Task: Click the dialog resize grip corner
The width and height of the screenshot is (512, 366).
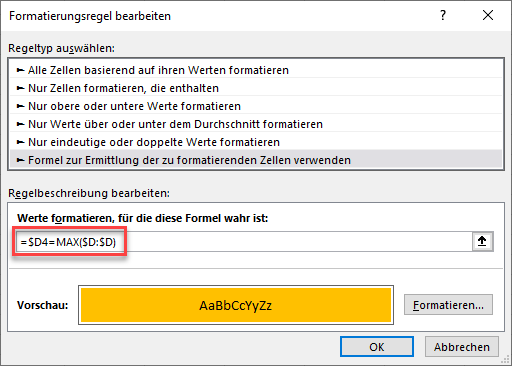Action: pyautogui.click(x=505, y=359)
